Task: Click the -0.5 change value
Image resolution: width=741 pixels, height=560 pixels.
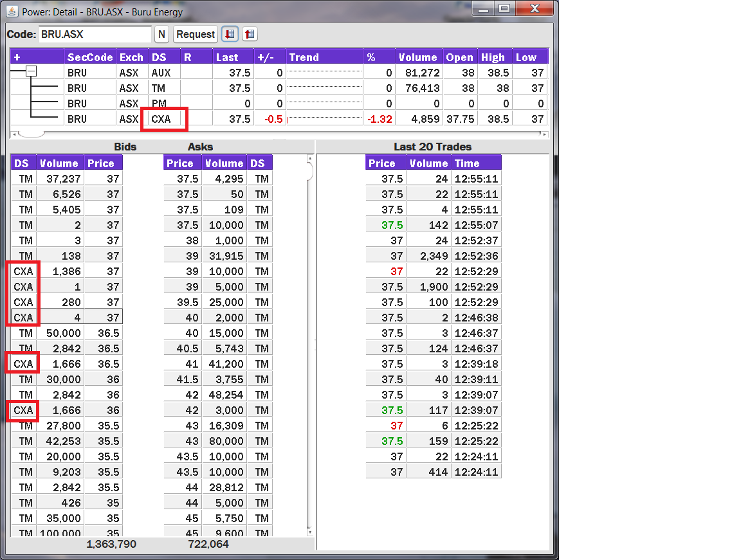Action: (270, 119)
